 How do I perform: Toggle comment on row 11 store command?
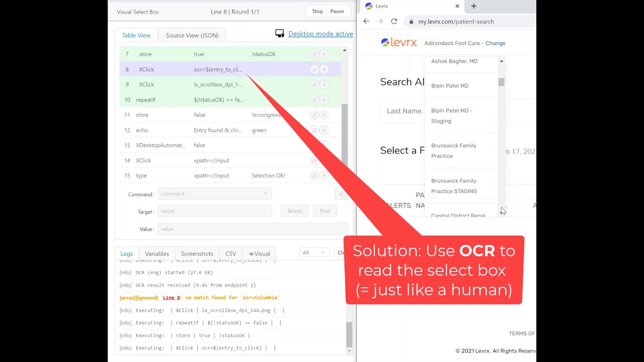pos(314,115)
